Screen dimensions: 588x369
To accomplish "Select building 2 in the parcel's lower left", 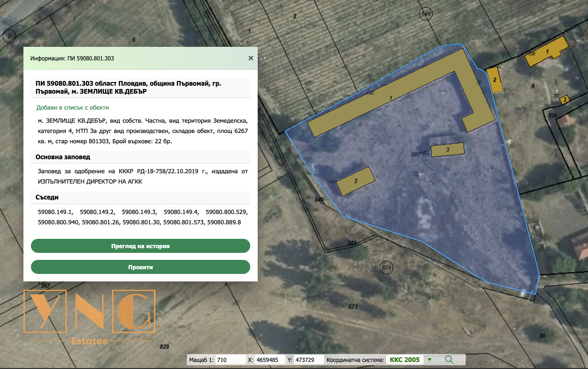I will [x=356, y=181].
